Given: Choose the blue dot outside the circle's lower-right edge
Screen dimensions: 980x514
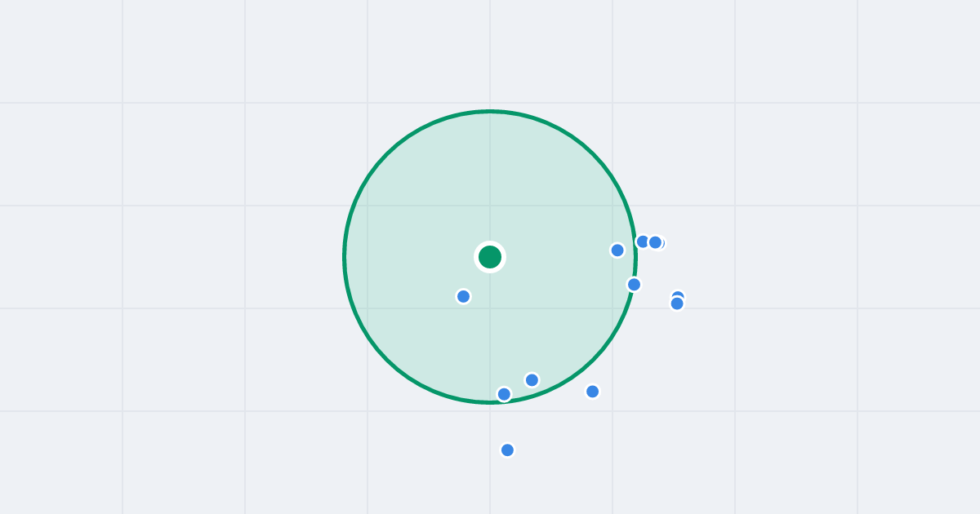Looking at the screenshot, I should [592, 392].
